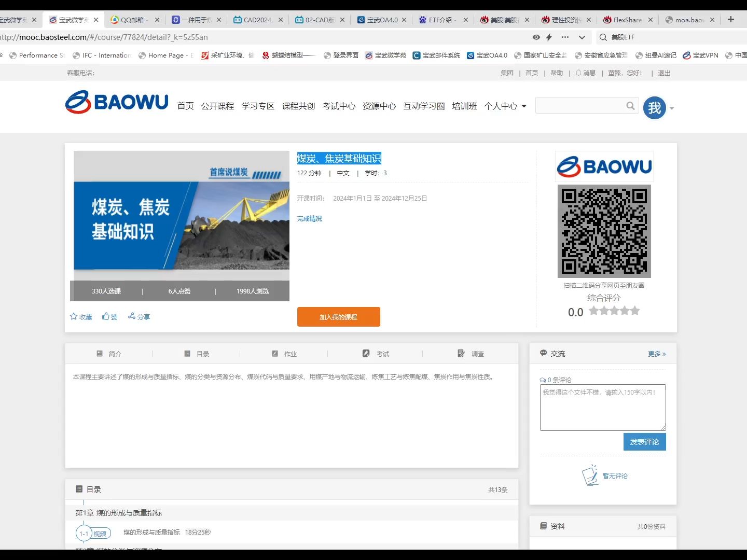Open the 宝武VPN bookmark
Viewport: 747px width, 560px height.
pyautogui.click(x=700, y=55)
